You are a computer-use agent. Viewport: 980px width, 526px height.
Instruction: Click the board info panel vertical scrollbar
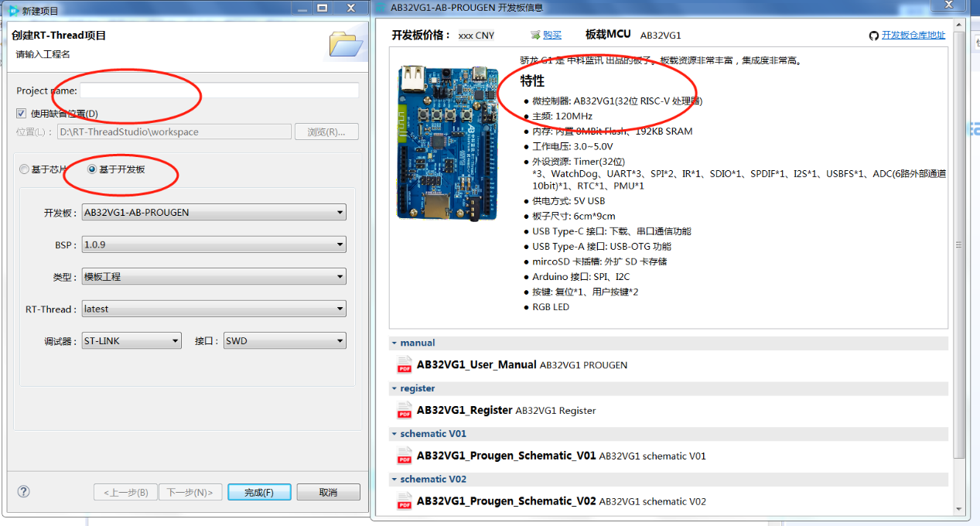click(959, 244)
